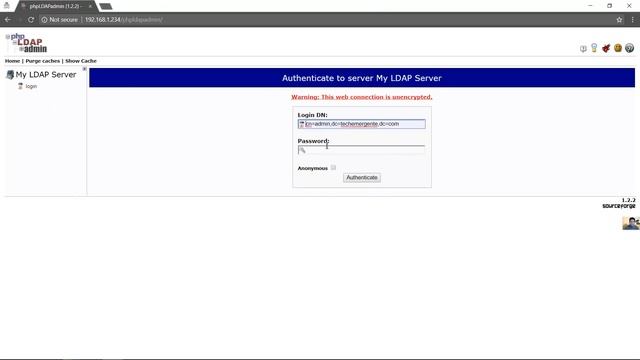Click the login icon in the tree
Screen dimensions: 640x360
[20, 86]
